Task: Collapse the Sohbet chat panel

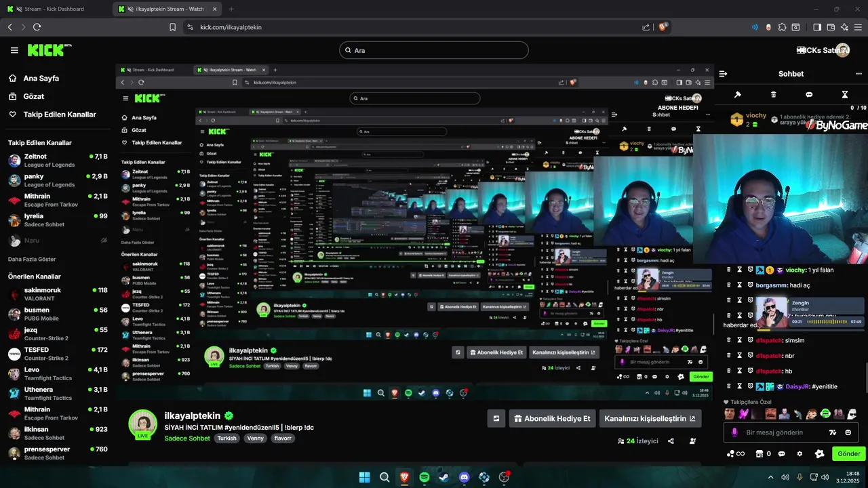Action: [x=724, y=73]
